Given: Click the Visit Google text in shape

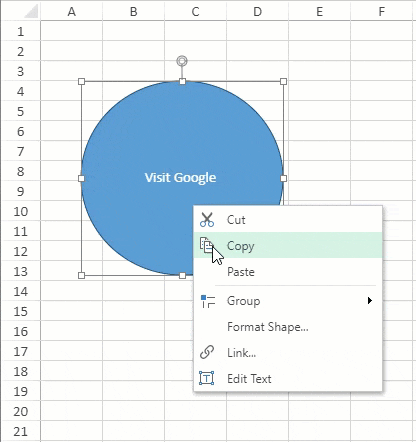Looking at the screenshot, I should (180, 178).
